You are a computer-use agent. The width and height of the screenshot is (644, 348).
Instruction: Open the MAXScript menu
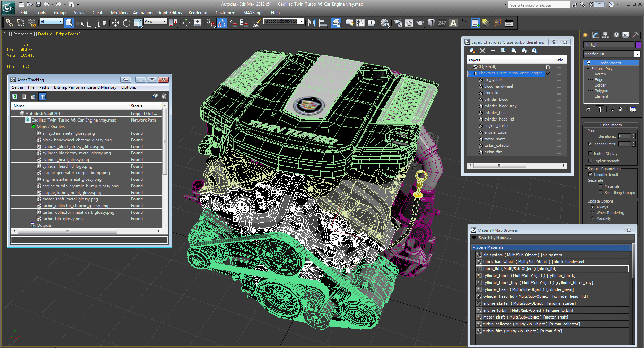coord(253,13)
